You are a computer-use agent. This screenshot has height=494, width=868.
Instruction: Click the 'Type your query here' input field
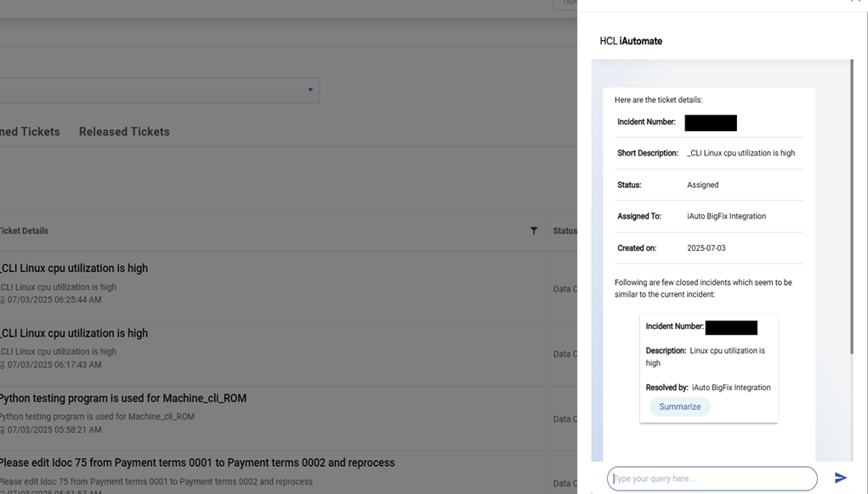point(712,479)
